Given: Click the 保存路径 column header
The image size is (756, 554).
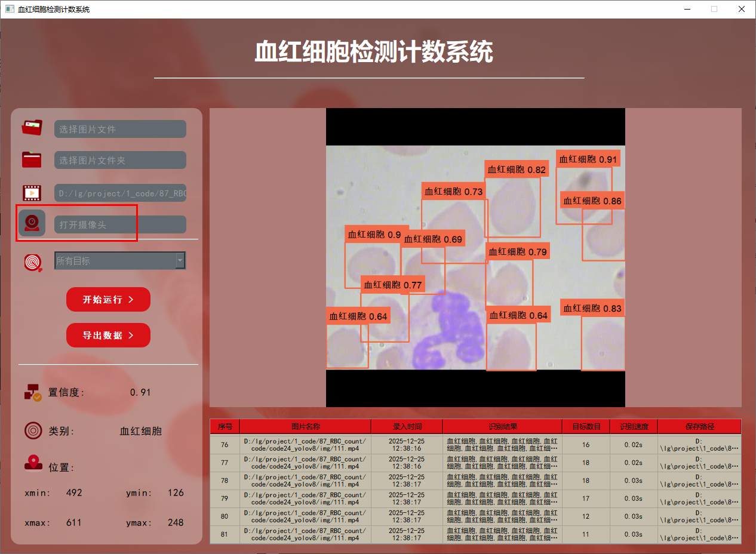Looking at the screenshot, I should [700, 426].
